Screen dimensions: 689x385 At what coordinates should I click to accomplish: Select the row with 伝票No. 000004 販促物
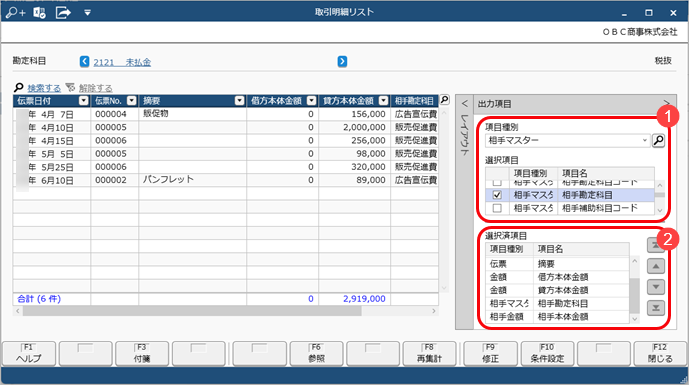tap(226, 114)
